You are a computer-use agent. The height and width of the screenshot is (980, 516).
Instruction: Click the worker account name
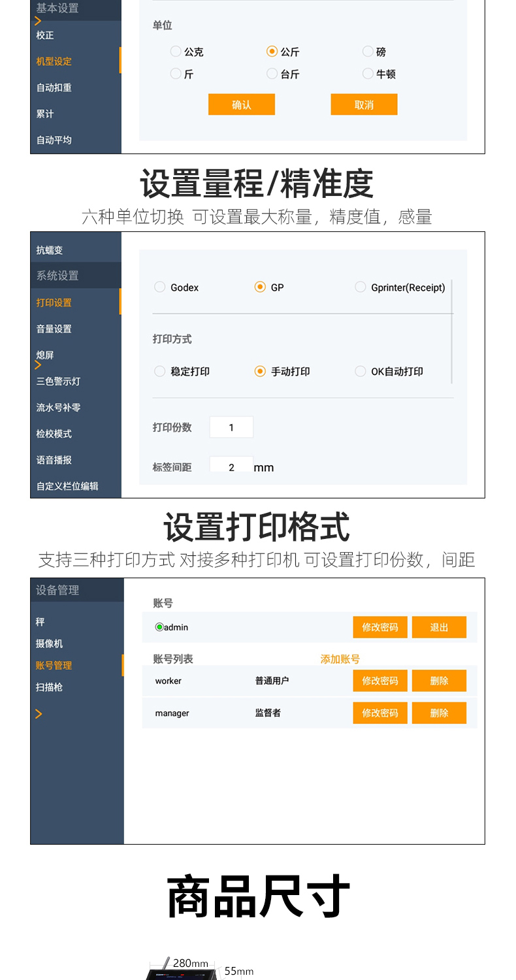[x=169, y=681]
